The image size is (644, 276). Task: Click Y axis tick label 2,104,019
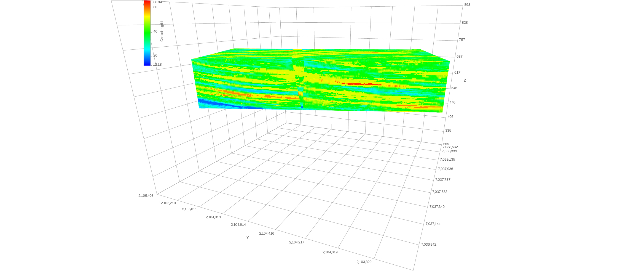[330, 252]
